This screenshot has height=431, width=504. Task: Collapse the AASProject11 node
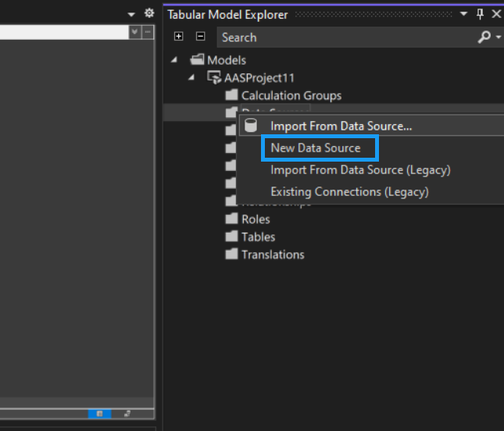(191, 77)
